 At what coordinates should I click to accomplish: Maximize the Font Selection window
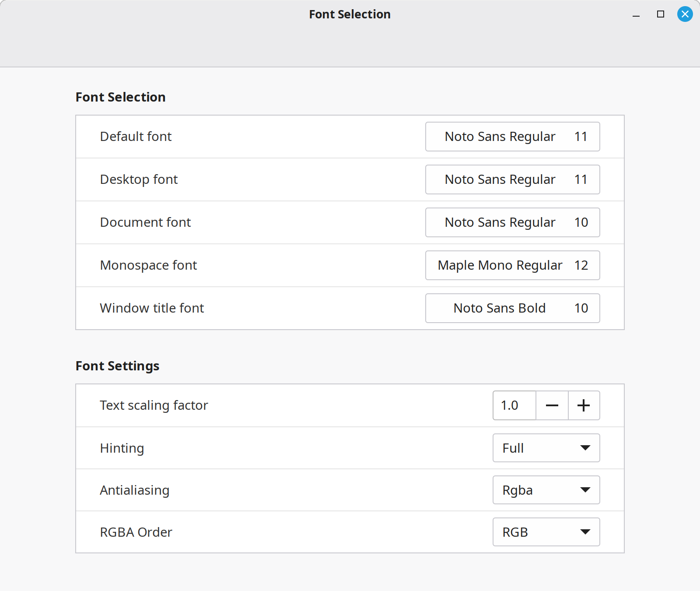[661, 14]
